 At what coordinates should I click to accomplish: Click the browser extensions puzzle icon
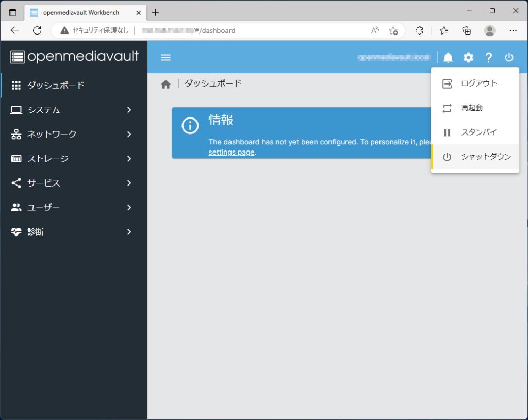click(419, 30)
